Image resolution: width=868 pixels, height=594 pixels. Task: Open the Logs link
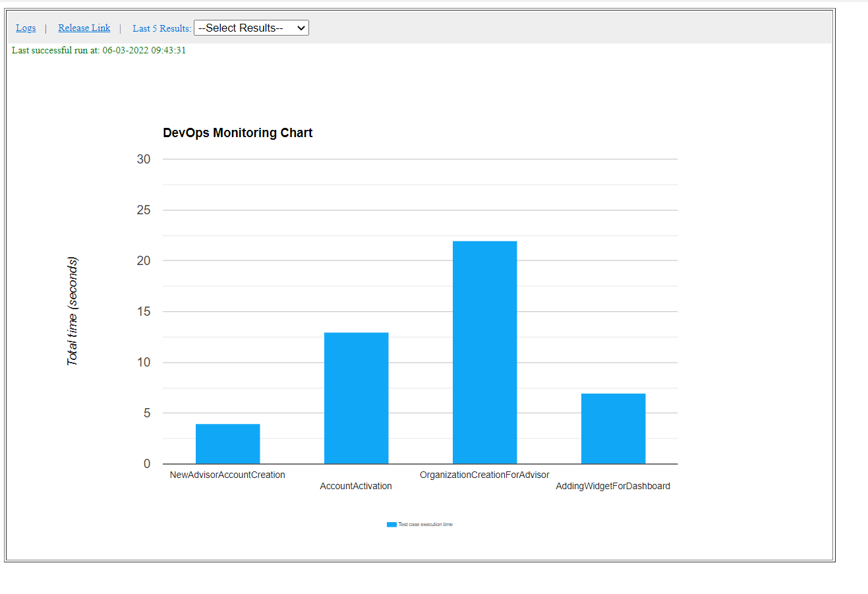pos(26,28)
